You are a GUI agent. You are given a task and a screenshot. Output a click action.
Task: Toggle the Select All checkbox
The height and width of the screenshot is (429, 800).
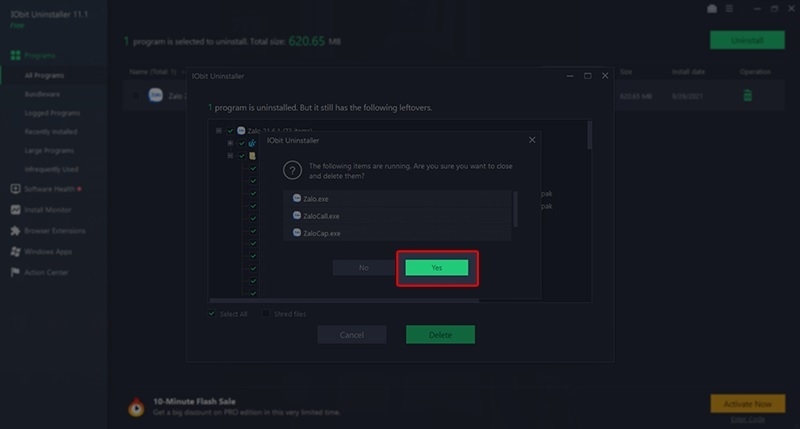tap(212, 314)
